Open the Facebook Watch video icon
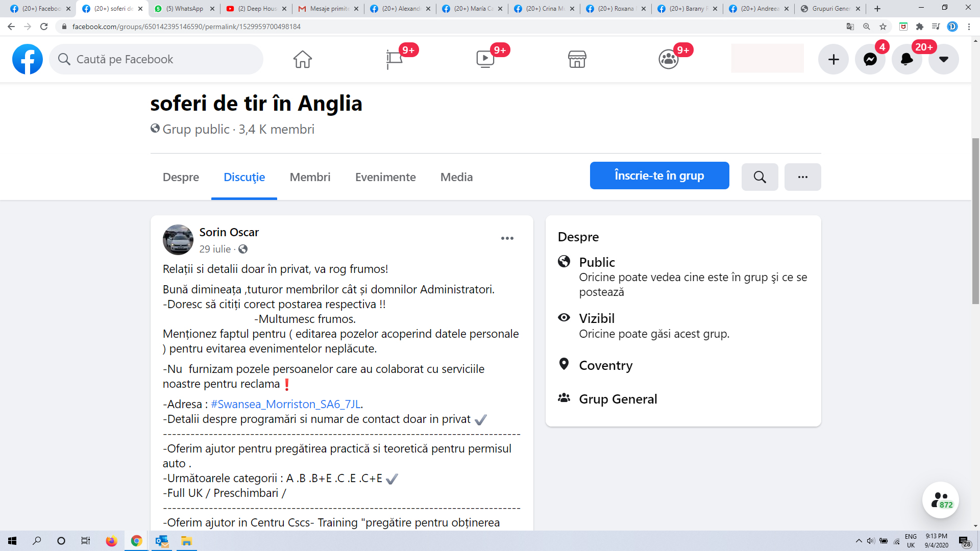 tap(485, 59)
